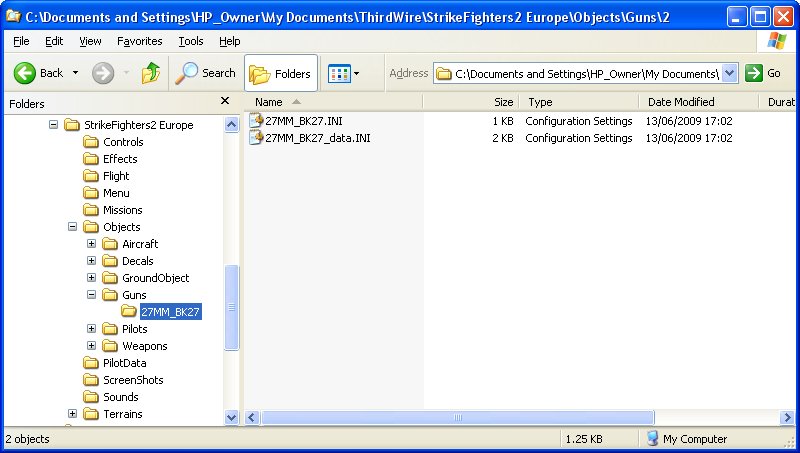
Task: Select the Missions folder icon
Action: 91,210
